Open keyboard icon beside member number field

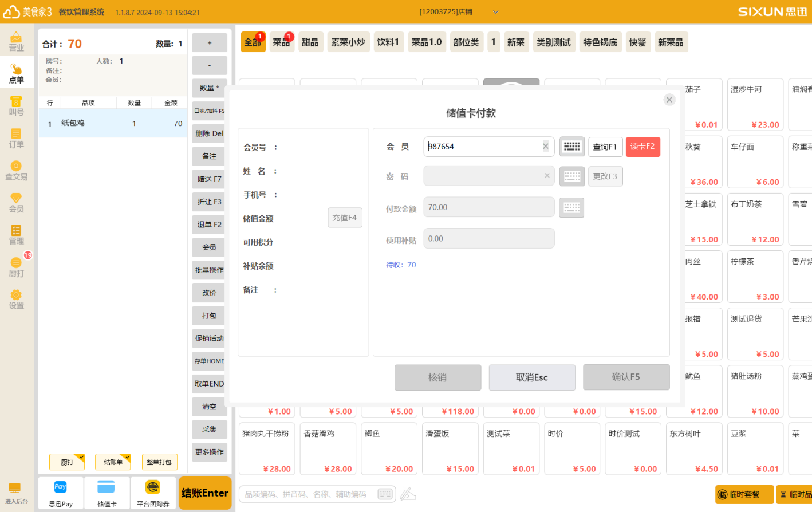point(571,147)
